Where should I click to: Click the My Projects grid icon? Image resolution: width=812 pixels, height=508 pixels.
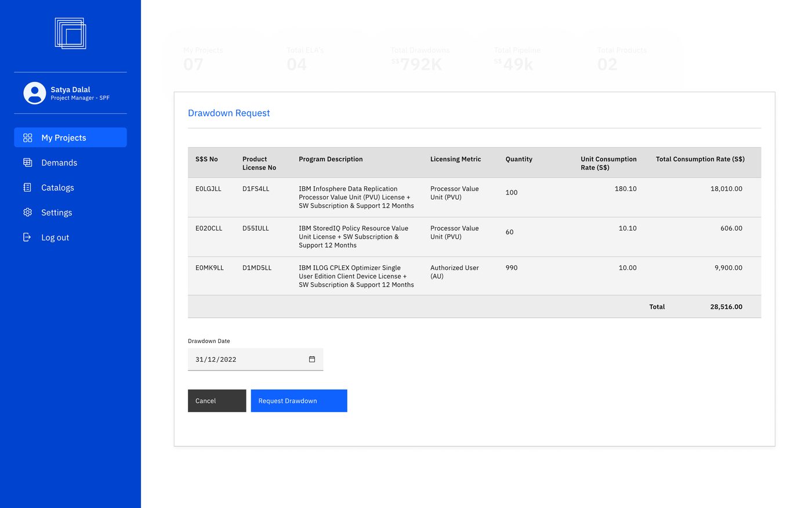pos(27,138)
